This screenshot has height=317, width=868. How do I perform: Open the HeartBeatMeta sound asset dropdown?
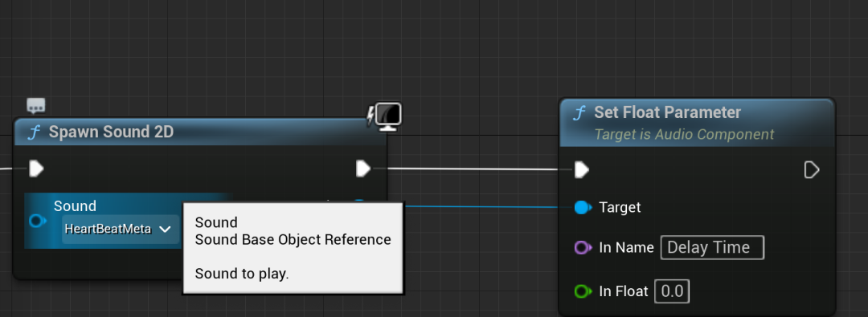click(x=121, y=229)
